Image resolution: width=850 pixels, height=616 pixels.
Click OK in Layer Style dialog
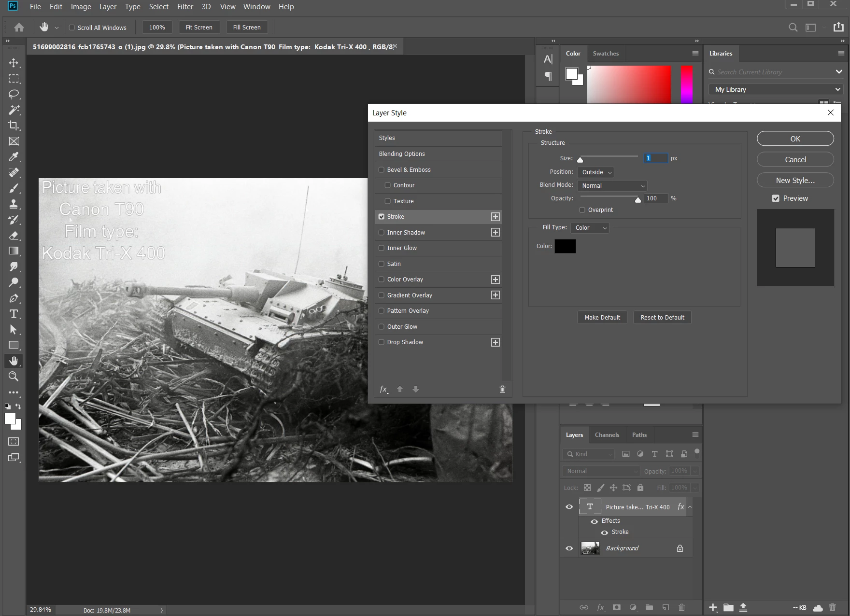coord(795,139)
